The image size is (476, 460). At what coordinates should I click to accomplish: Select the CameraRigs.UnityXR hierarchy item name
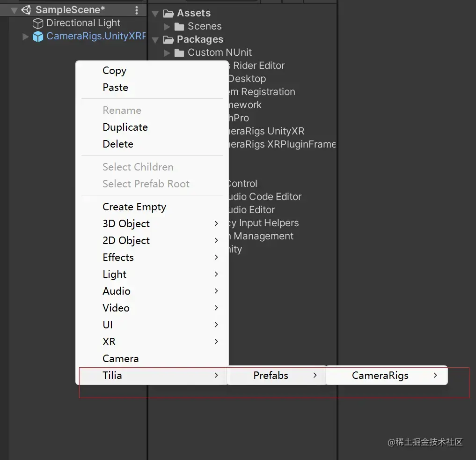96,36
